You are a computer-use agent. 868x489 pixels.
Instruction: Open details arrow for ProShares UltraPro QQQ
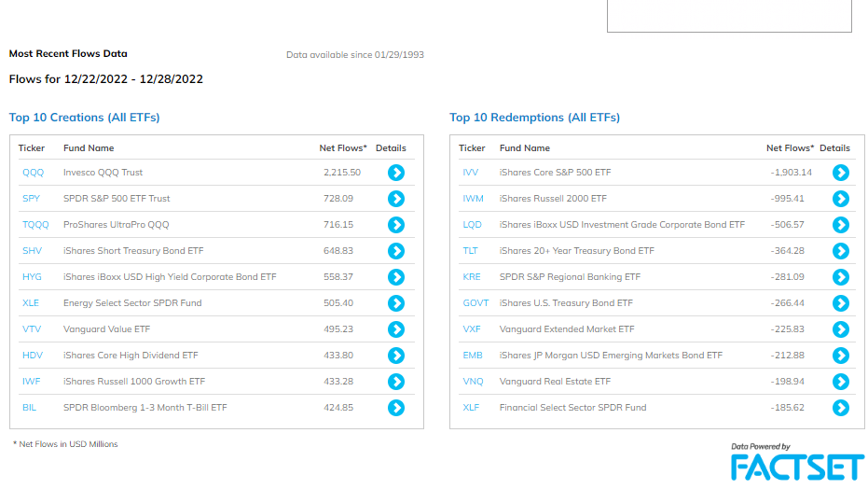coord(396,225)
